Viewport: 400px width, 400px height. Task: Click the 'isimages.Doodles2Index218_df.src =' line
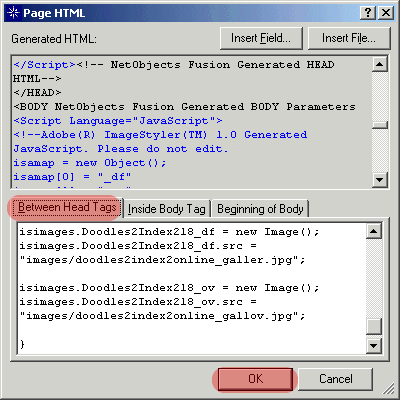(x=138, y=246)
